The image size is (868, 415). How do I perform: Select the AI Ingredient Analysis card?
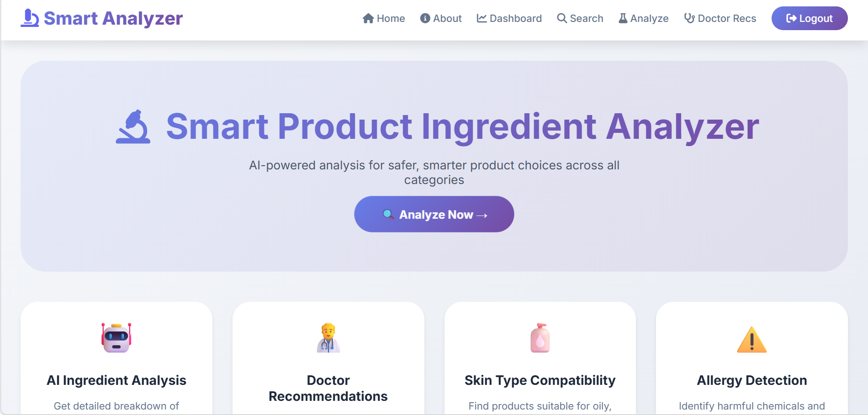[116, 365]
